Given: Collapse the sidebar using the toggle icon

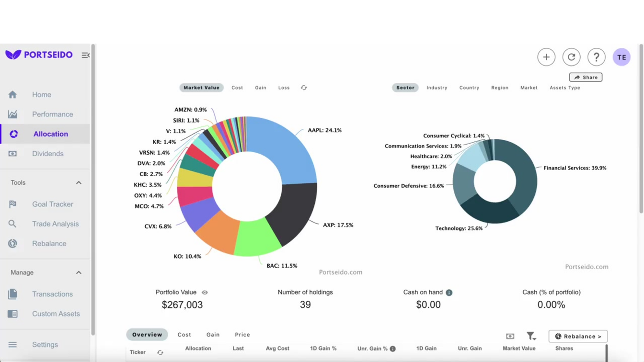Looking at the screenshot, I should click(85, 55).
